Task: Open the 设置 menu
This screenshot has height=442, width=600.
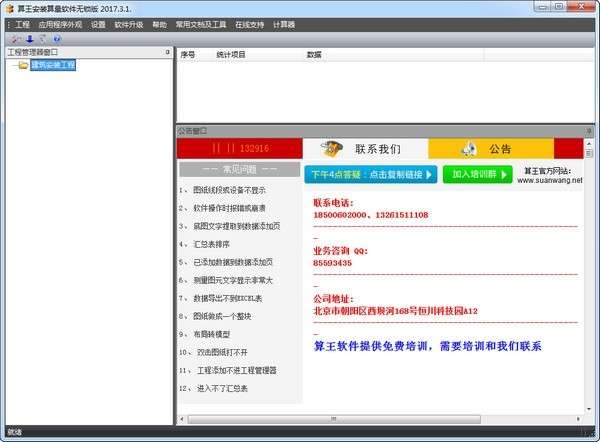Action: tap(98, 24)
